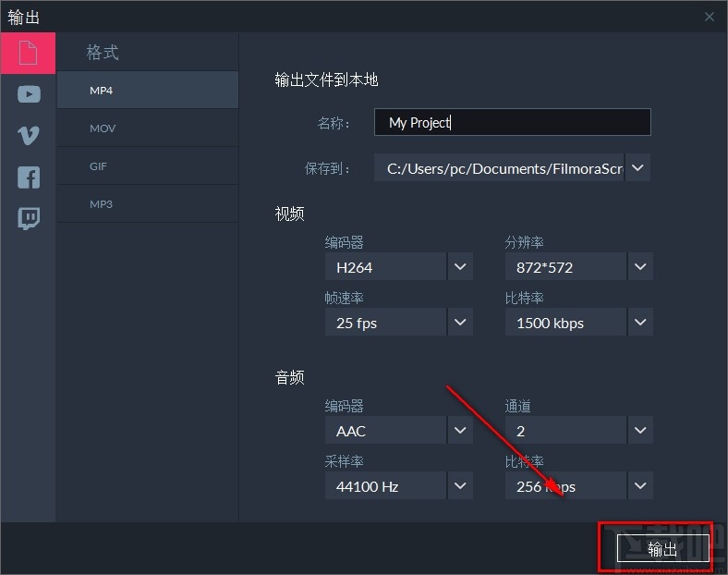The image size is (728, 575).
Task: Select MP4 output format
Action: (148, 91)
